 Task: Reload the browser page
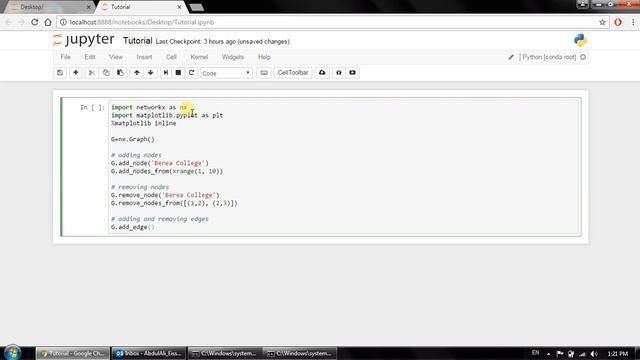[35, 22]
